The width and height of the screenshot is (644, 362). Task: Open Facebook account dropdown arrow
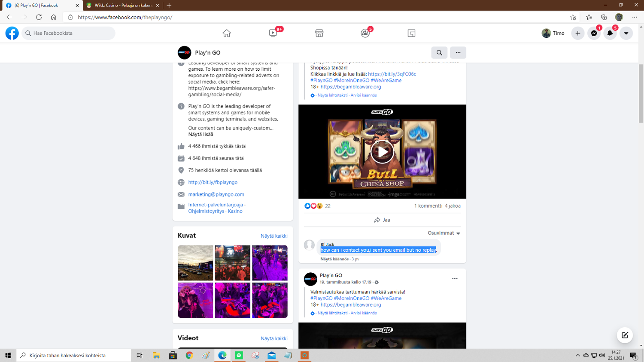coord(626,33)
